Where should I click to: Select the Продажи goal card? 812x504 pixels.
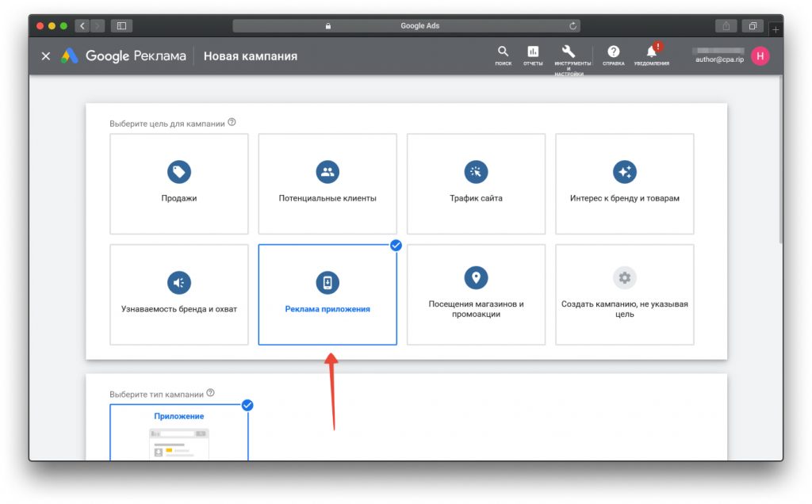tap(179, 184)
